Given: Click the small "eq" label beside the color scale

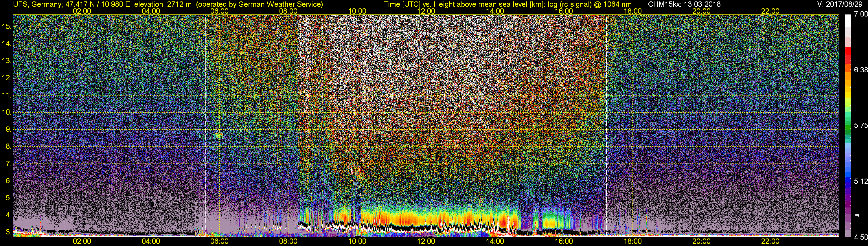Looking at the screenshot, I should [857, 215].
